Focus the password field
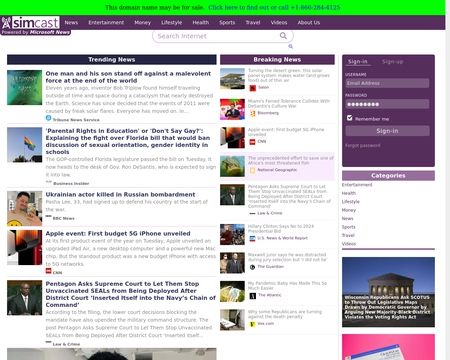This screenshot has height=360, width=450. click(x=387, y=104)
